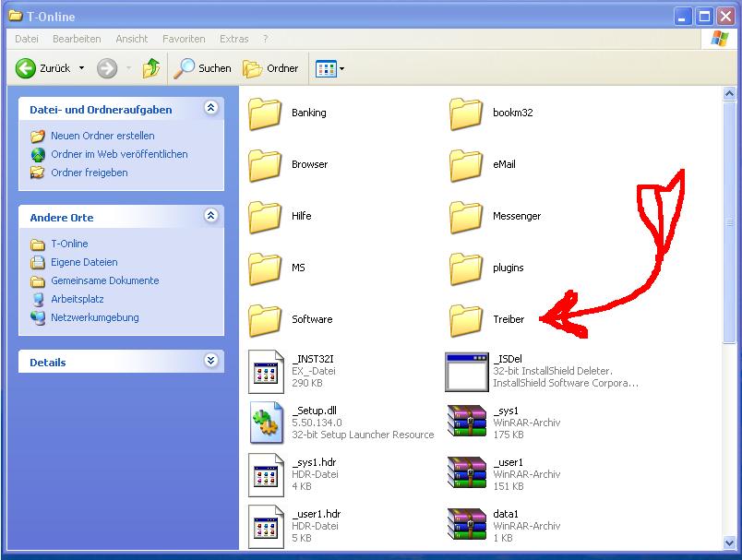The width and height of the screenshot is (742, 560).
Task: Open Netzwerkumgebung link
Action: [95, 317]
